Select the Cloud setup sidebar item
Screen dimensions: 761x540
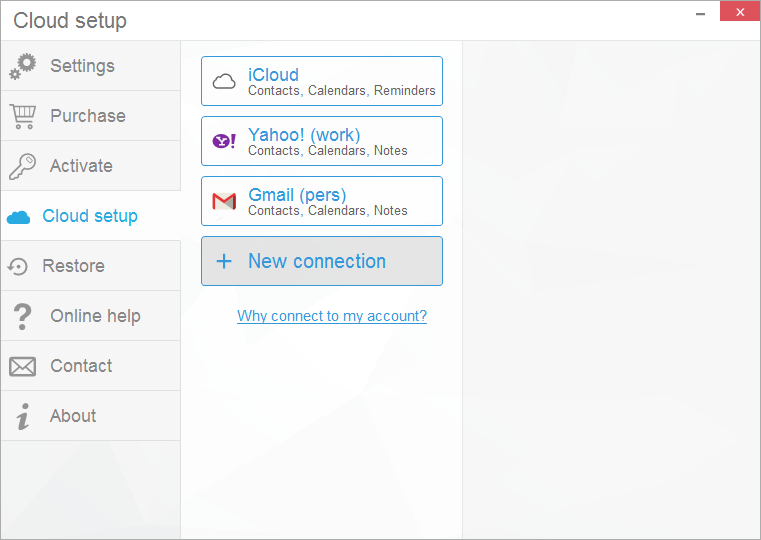pyautogui.click(x=91, y=216)
